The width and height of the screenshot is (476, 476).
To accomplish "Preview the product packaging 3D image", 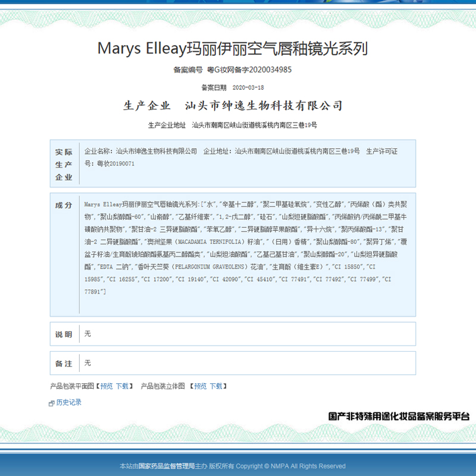I will pyautogui.click(x=200, y=386).
